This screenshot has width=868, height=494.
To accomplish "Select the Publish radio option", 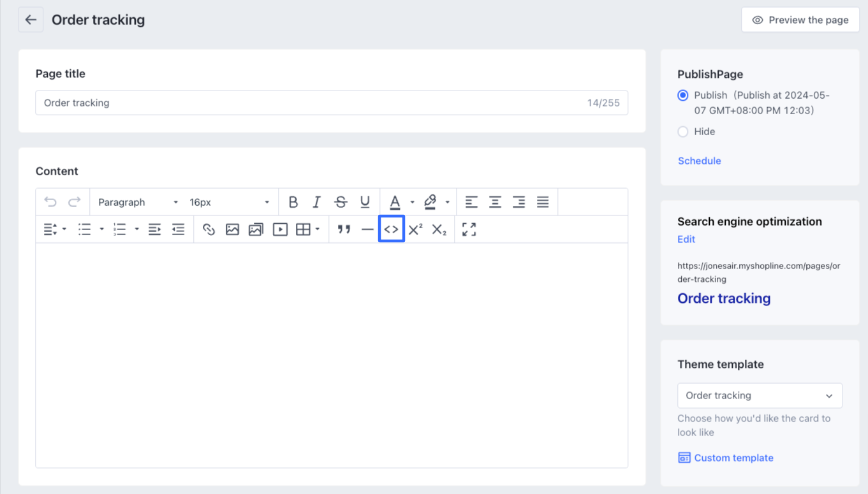I will pyautogui.click(x=683, y=96).
